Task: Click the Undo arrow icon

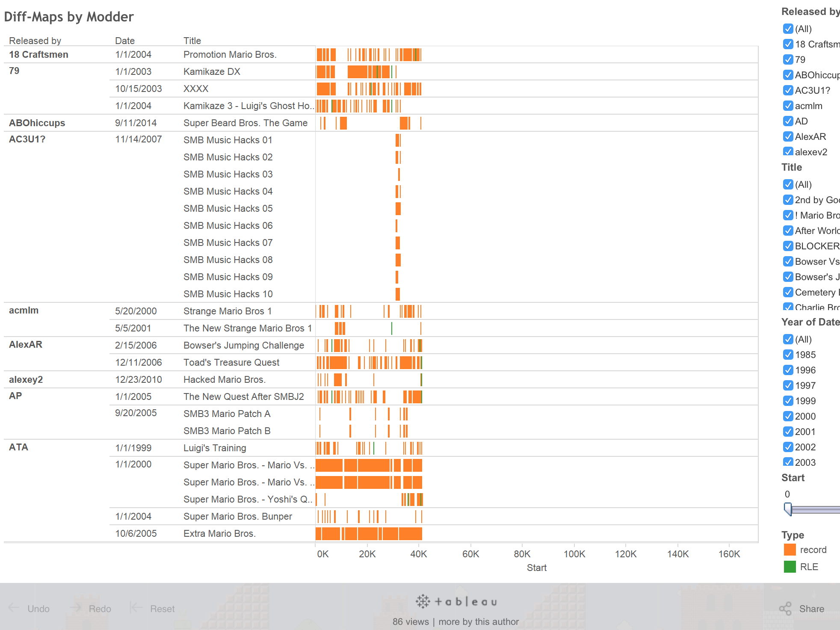Action: pos(14,608)
